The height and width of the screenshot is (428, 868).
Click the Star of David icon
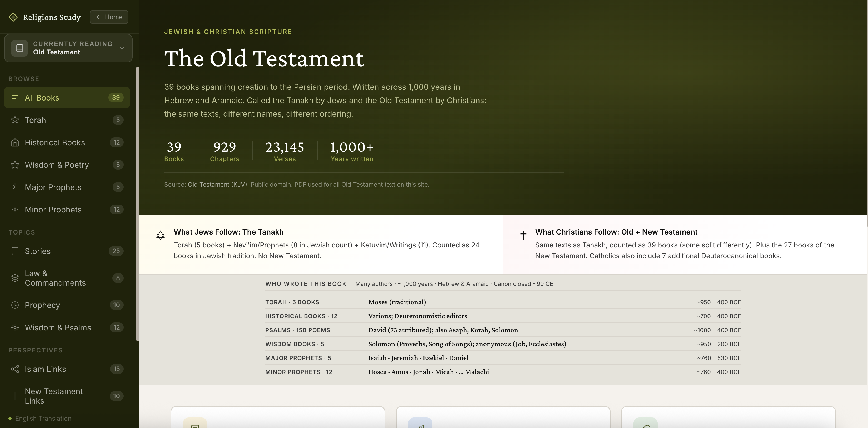pyautogui.click(x=160, y=235)
